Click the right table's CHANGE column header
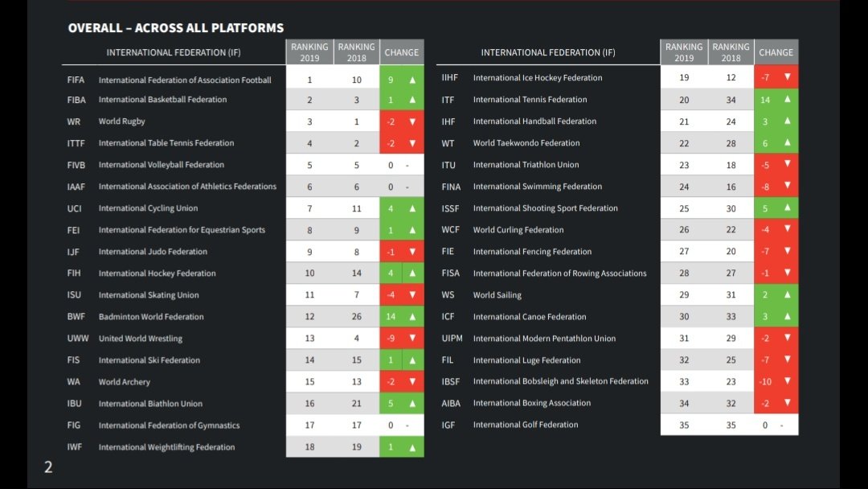Screen dimensions: 868x489 pos(776,52)
